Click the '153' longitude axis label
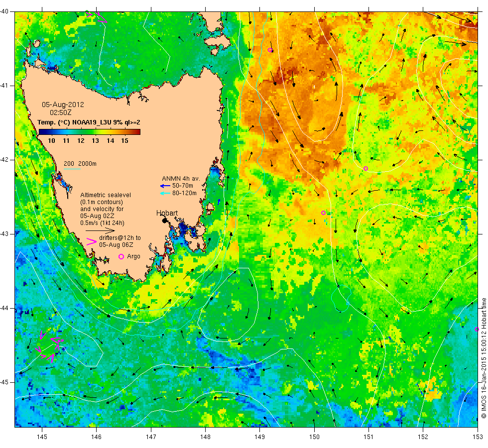 click(x=477, y=437)
